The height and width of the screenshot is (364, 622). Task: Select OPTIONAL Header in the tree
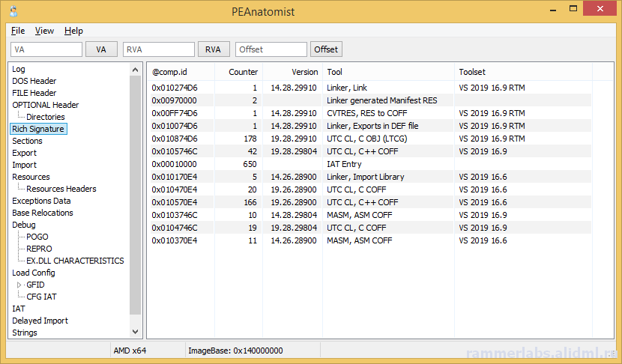click(45, 105)
